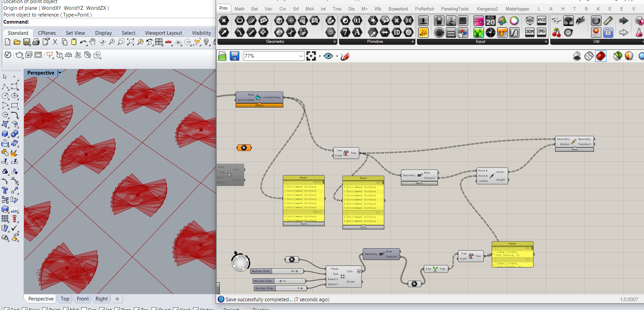Add a Value List from the Input panel
The width and height of the screenshot is (644, 310).
(451, 32)
